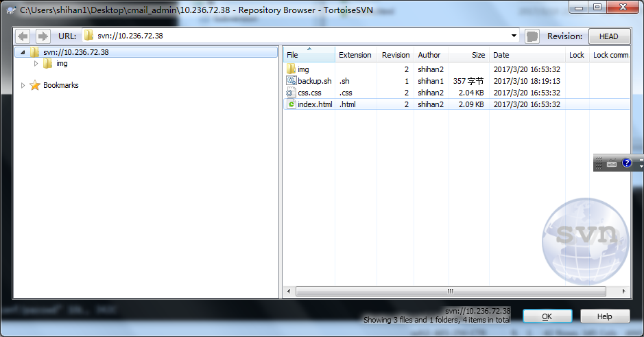This screenshot has width=644, height=337.
Task: Sort by the Extension column header
Action: [356, 55]
